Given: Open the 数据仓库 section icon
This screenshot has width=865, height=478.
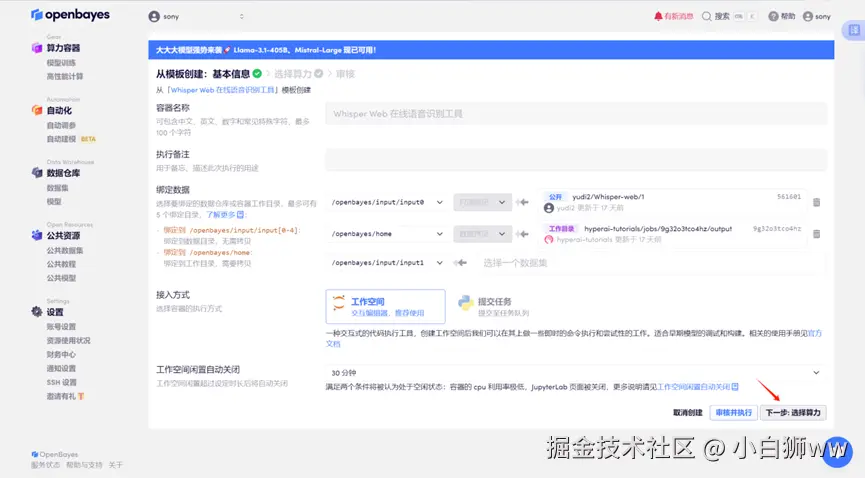Looking at the screenshot, I should tap(37, 173).
